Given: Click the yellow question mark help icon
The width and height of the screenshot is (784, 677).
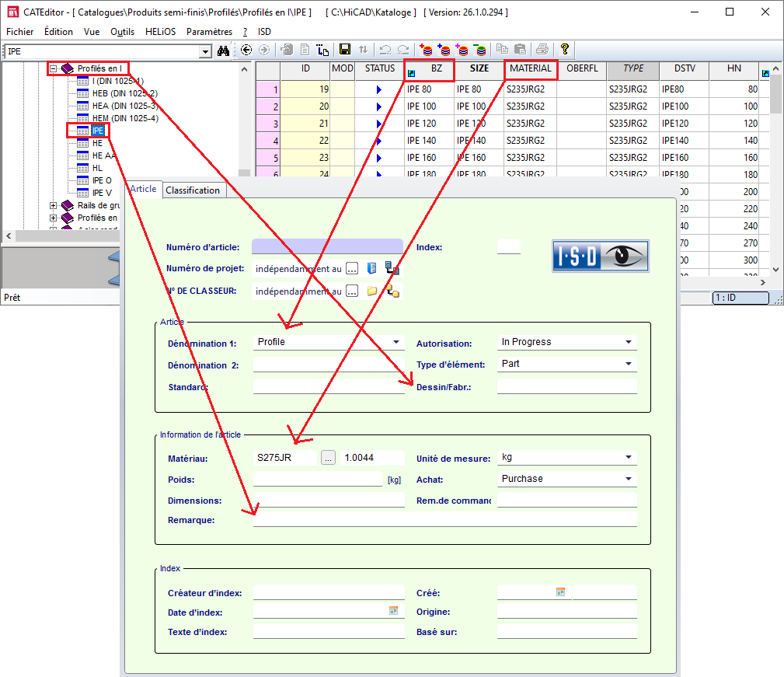Looking at the screenshot, I should pyautogui.click(x=565, y=50).
